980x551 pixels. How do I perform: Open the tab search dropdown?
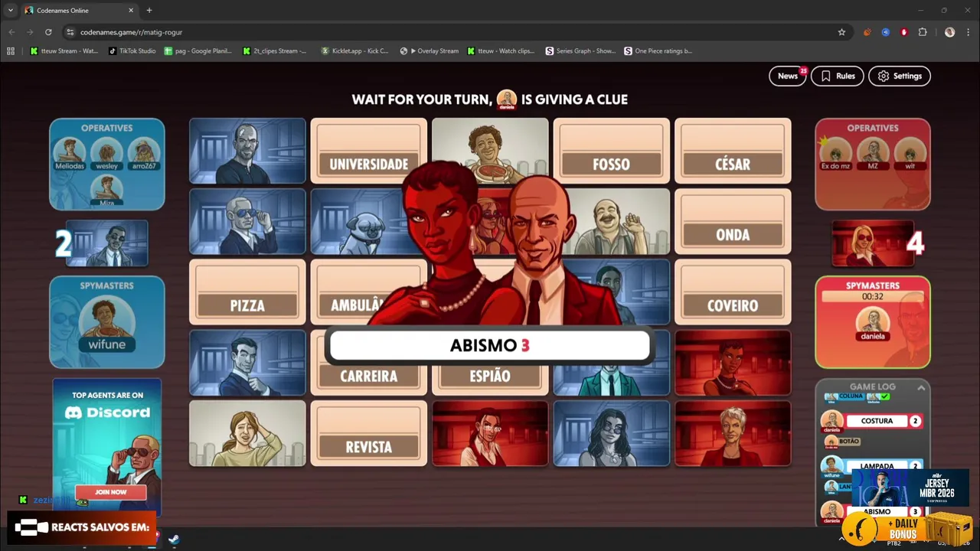point(10,10)
